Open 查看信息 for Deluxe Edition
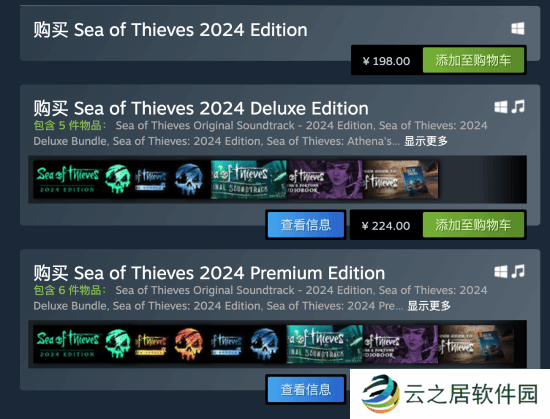550x419 pixels. coord(306,225)
